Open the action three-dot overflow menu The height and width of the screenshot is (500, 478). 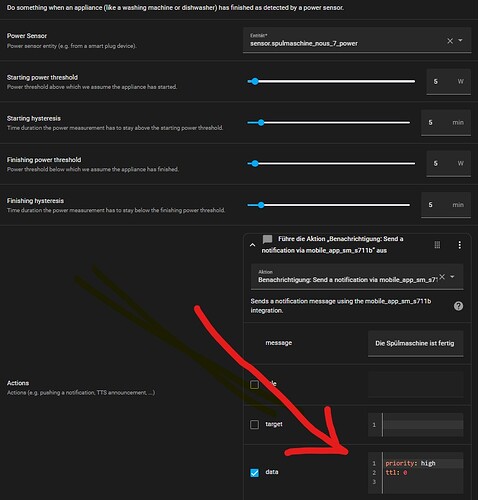tap(460, 245)
